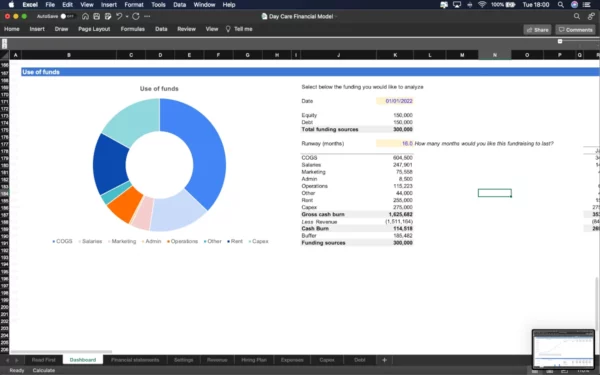Click the Share button
Image resolution: width=600 pixels, height=375 pixels.
point(537,29)
